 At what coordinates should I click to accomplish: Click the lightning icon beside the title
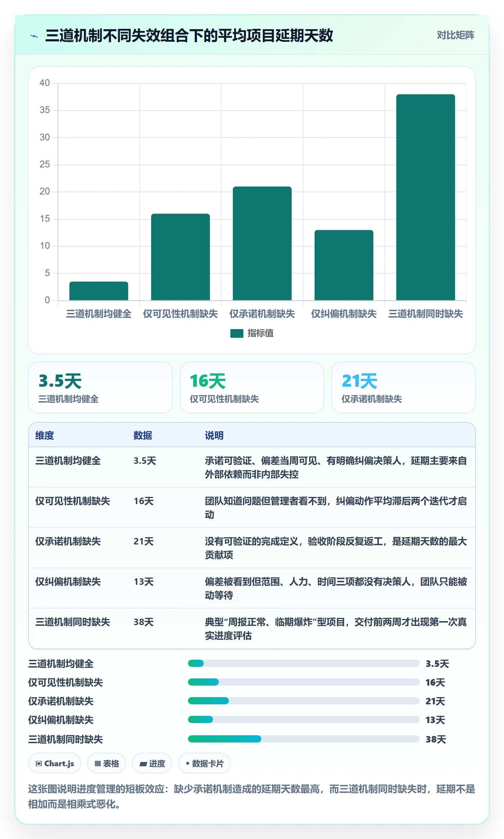[34, 36]
